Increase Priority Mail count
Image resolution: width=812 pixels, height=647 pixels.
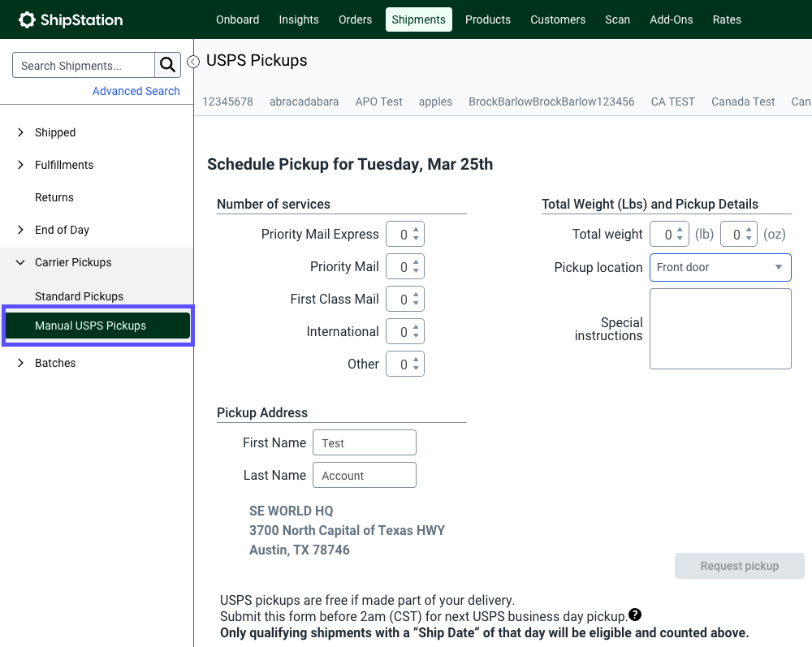pyautogui.click(x=416, y=262)
